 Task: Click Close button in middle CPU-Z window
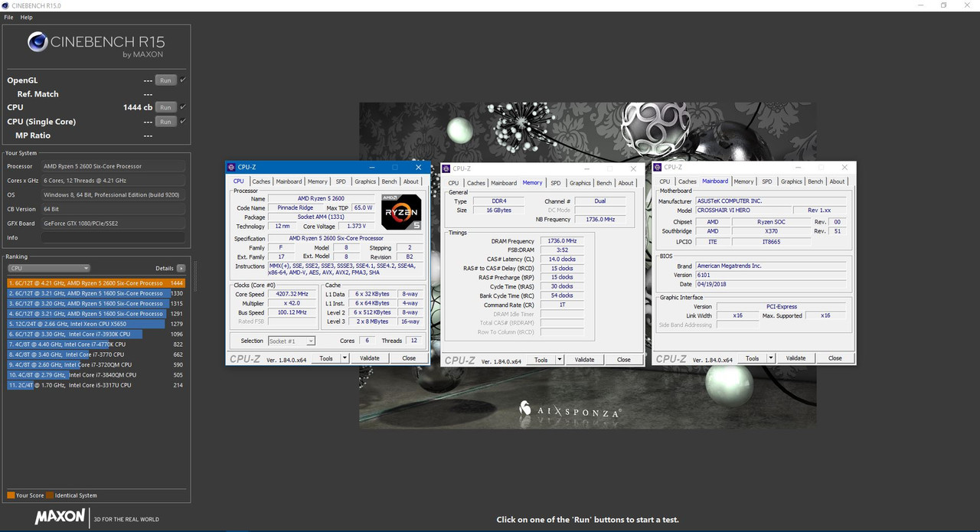point(624,360)
